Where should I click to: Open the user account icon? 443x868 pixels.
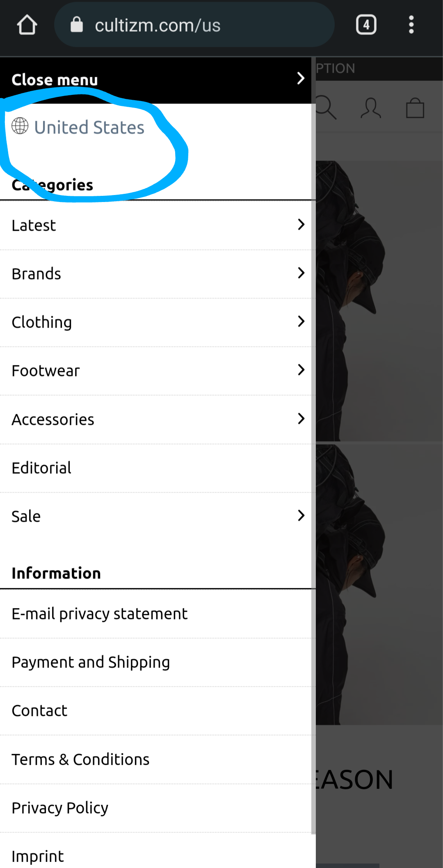pos(371,108)
